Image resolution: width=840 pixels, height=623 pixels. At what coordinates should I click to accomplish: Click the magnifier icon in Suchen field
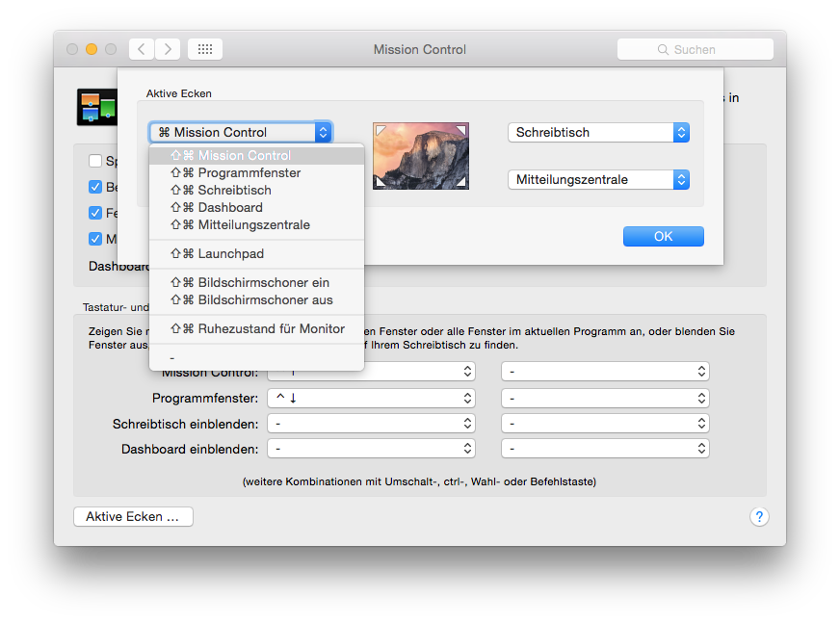click(663, 50)
